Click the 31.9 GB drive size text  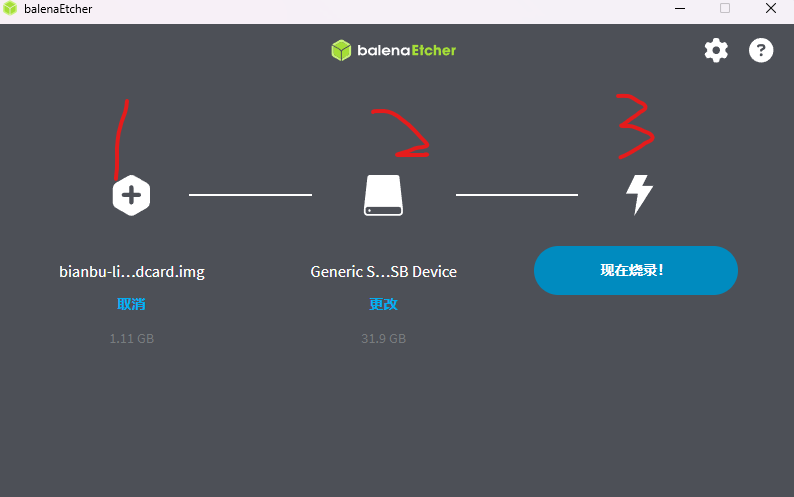tap(383, 338)
